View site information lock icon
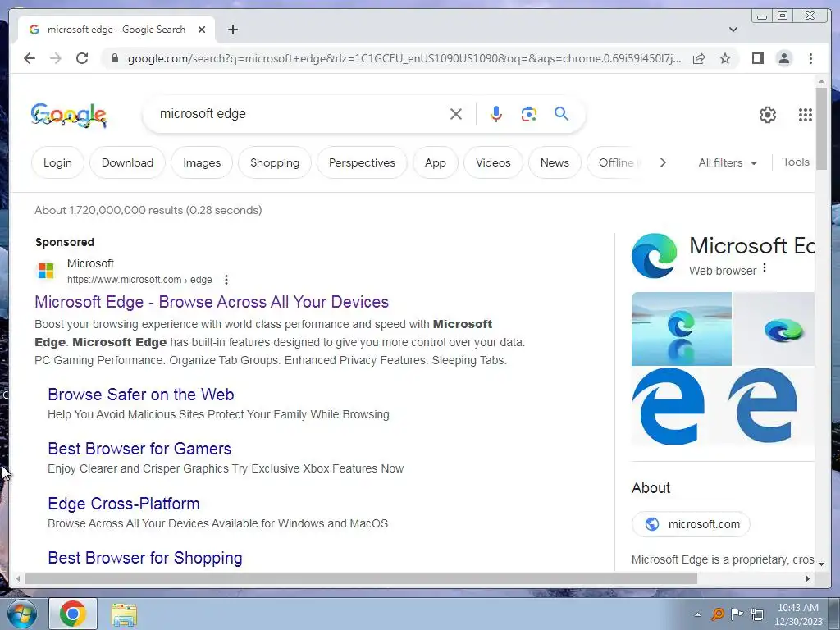840x630 pixels. [x=115, y=58]
